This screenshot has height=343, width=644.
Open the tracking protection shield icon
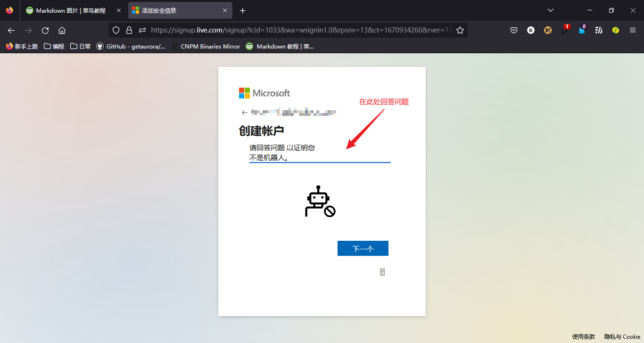[x=116, y=30]
